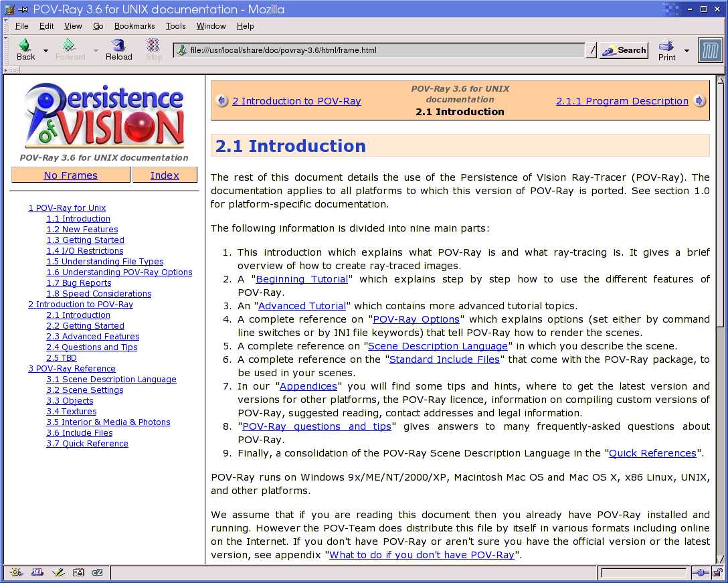
Task: Open the Window menu
Action: [x=211, y=26]
